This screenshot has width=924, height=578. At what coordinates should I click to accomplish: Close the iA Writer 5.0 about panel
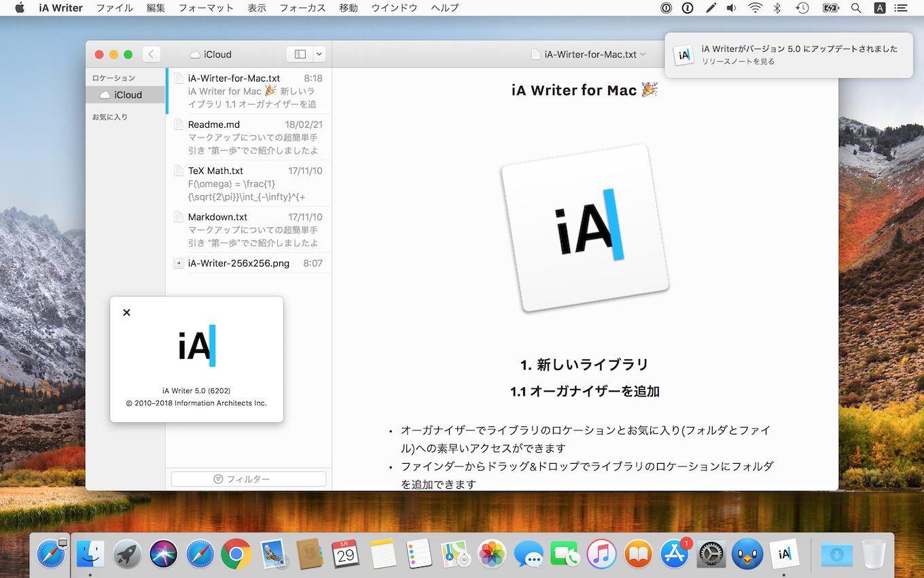[x=126, y=313]
